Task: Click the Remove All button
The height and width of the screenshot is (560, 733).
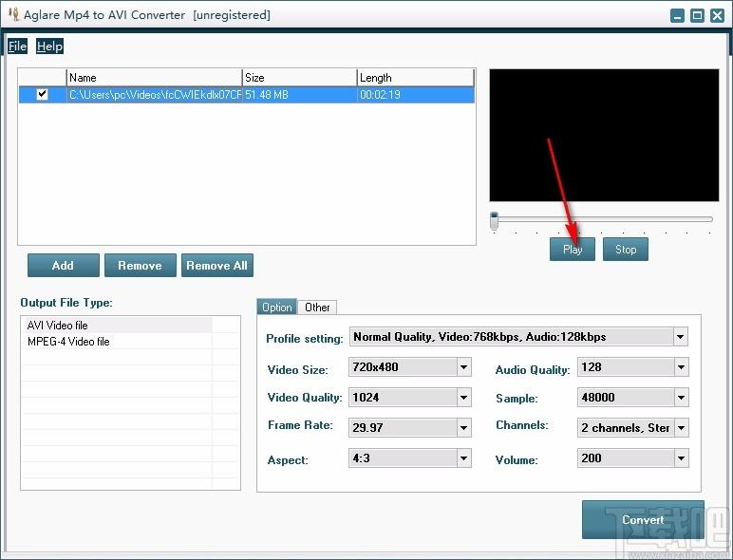Action: click(216, 266)
